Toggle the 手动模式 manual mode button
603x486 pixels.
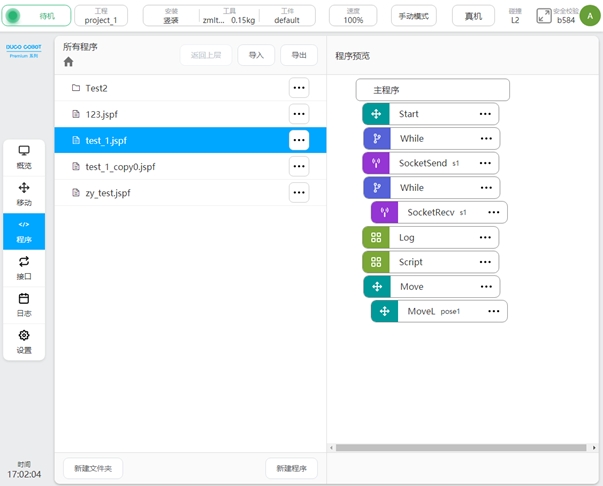tap(413, 16)
